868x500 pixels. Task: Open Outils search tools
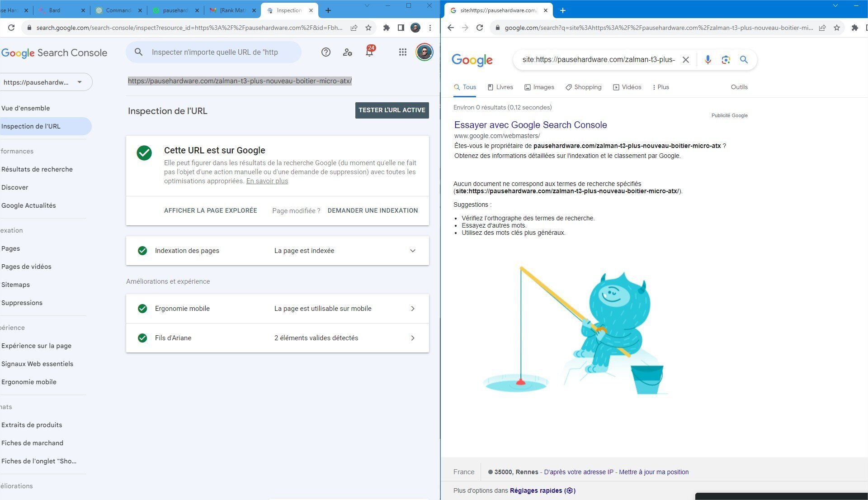pyautogui.click(x=739, y=87)
